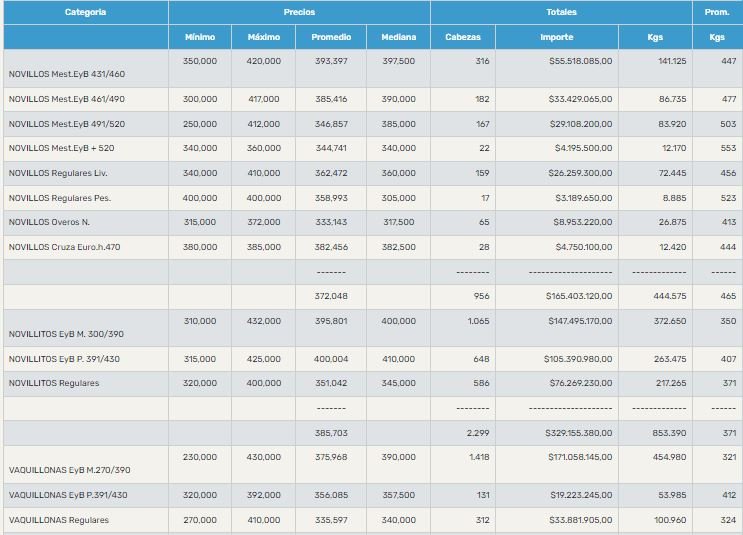743x535 pixels.
Task: Click the Máximo column header
Action: click(x=263, y=37)
